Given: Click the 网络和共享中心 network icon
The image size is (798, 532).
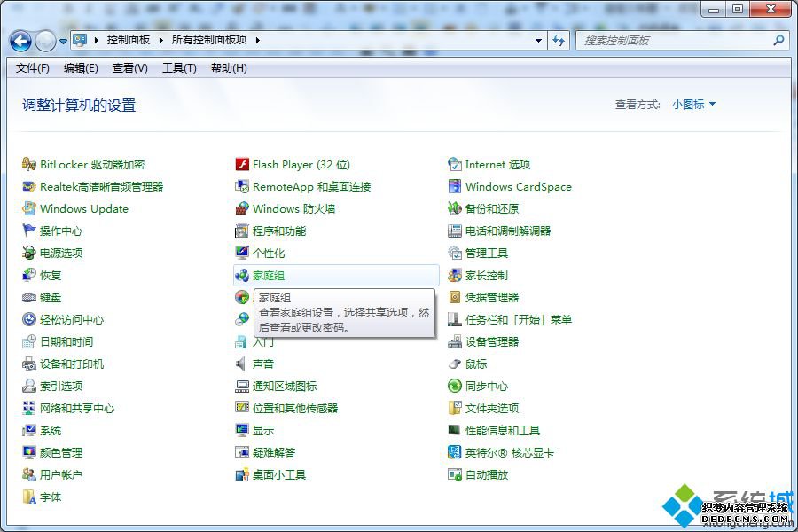Looking at the screenshot, I should tap(29, 408).
